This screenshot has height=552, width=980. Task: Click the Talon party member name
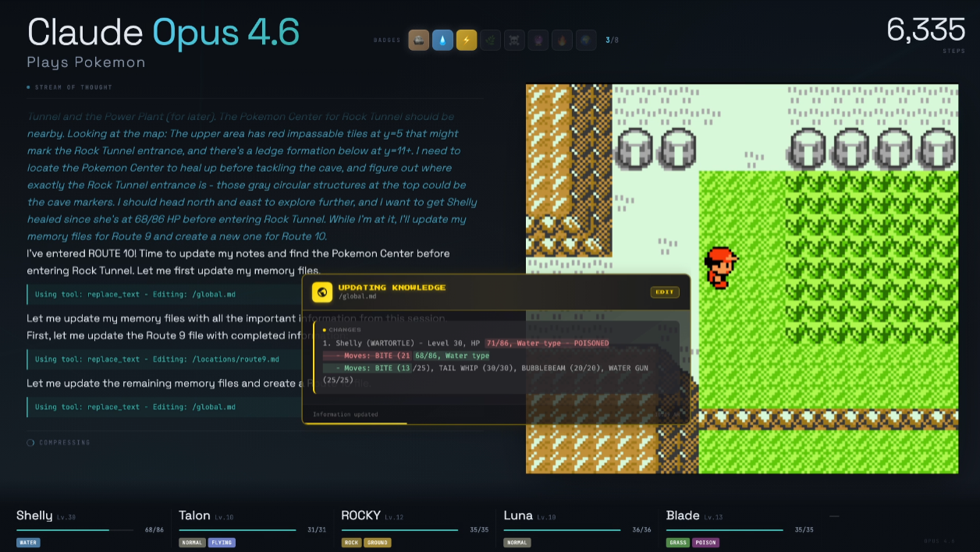click(194, 515)
